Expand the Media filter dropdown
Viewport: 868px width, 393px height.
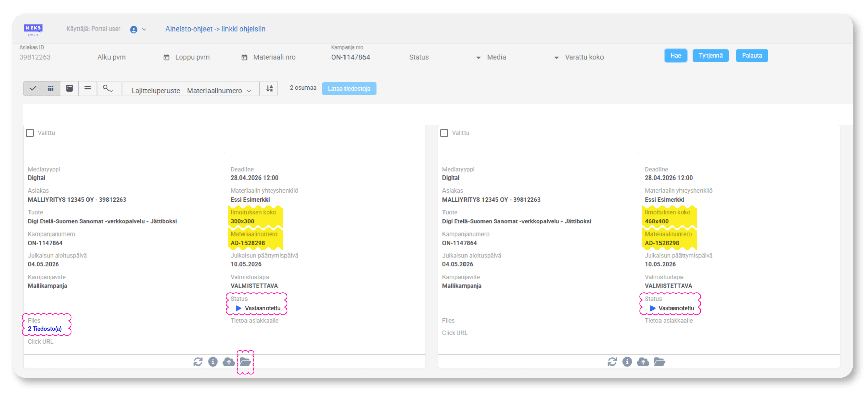pos(524,57)
